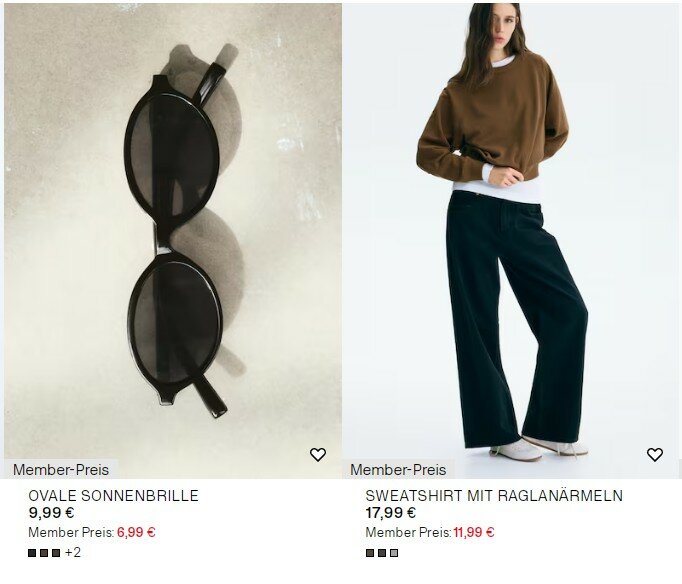Choose the dark middle sweatshirt color swatch
Viewport: 682px width, 584px height.
click(x=382, y=553)
